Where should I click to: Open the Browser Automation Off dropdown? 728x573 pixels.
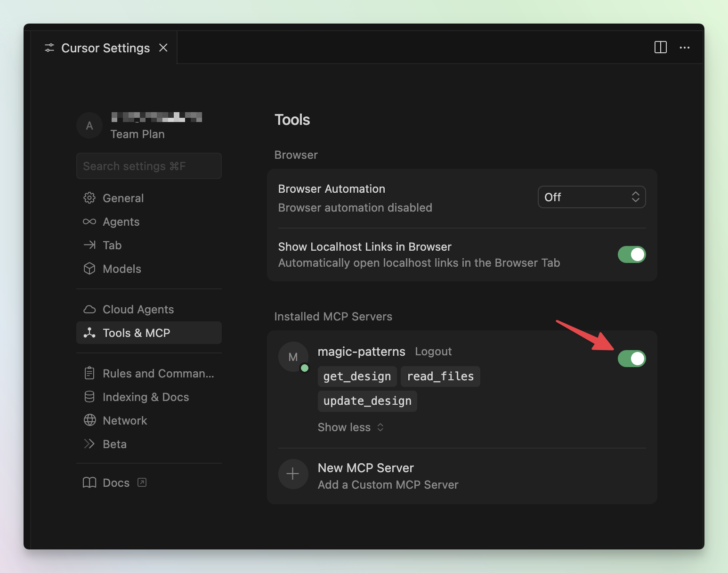(x=591, y=197)
